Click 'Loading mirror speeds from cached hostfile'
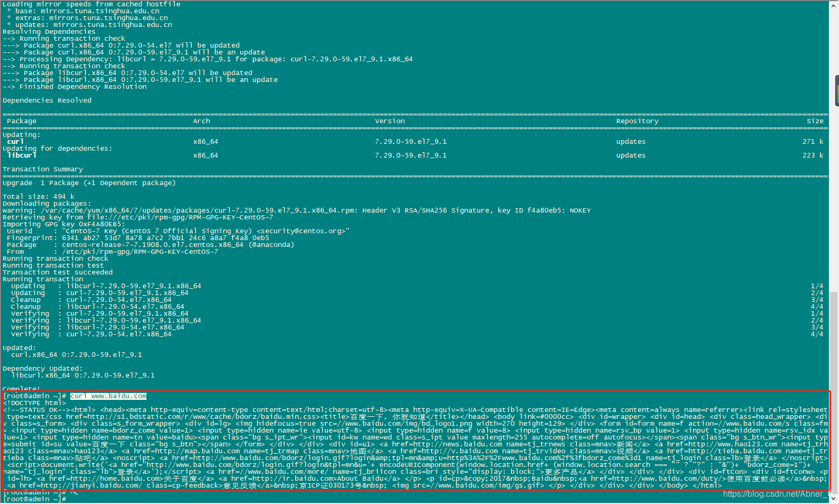Image resolution: width=839 pixels, height=504 pixels. point(92,4)
